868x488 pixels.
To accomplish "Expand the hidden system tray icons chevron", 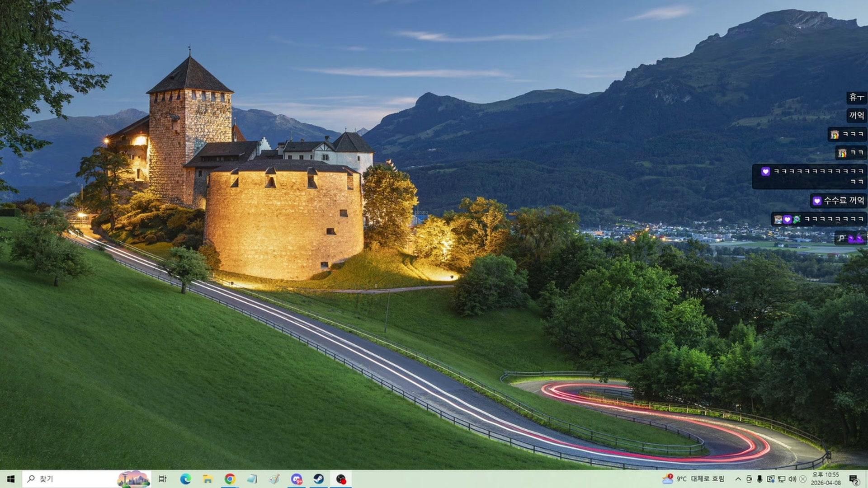I will 738,479.
